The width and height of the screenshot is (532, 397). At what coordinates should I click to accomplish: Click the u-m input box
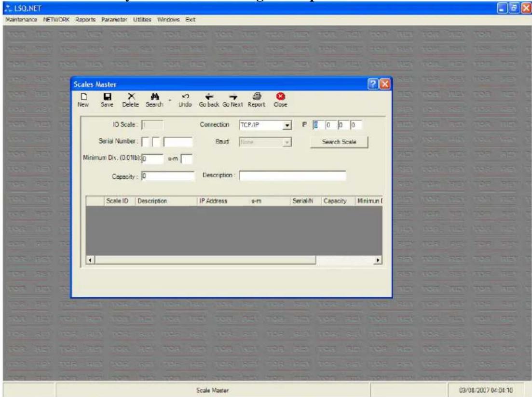pos(187,159)
